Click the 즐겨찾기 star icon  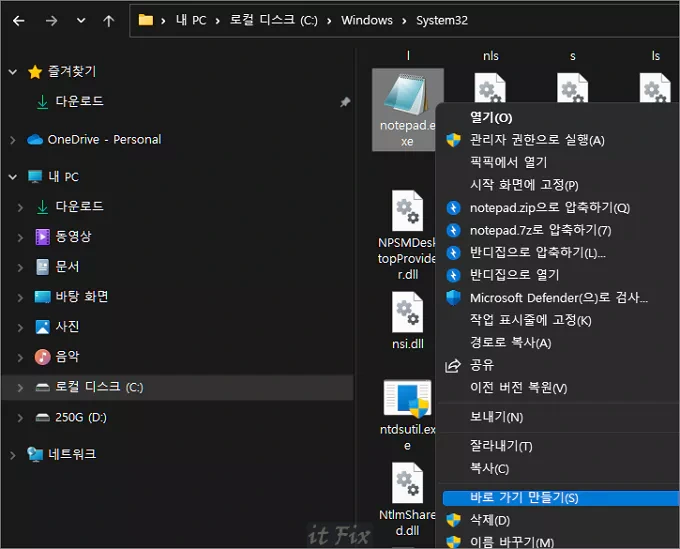click(x=35, y=72)
